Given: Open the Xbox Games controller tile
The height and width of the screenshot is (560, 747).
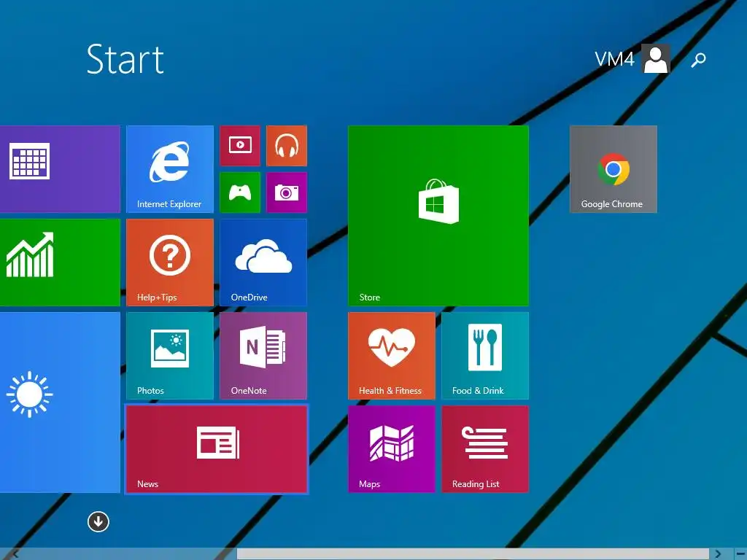Looking at the screenshot, I should click(240, 192).
